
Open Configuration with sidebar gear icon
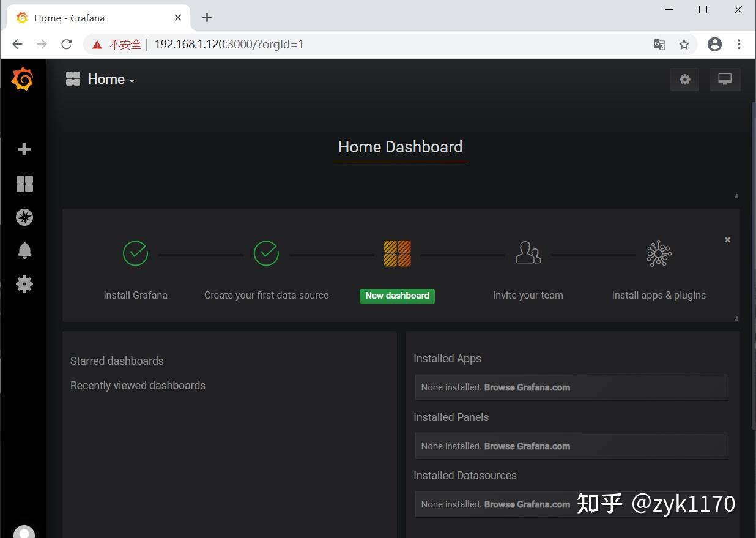coord(24,283)
